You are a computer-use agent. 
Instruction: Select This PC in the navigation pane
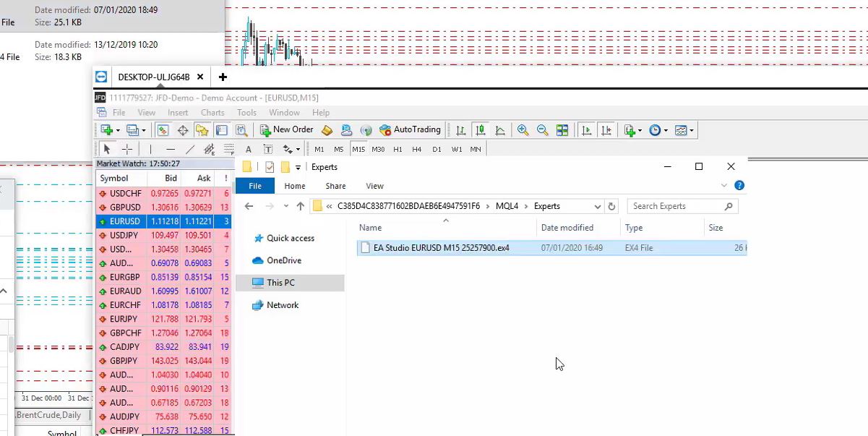click(280, 283)
